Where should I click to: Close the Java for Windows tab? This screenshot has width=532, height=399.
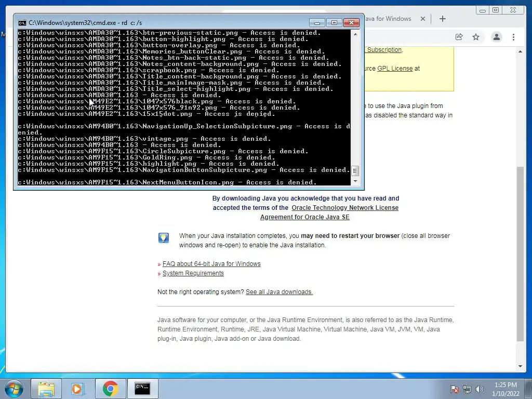tap(423, 19)
